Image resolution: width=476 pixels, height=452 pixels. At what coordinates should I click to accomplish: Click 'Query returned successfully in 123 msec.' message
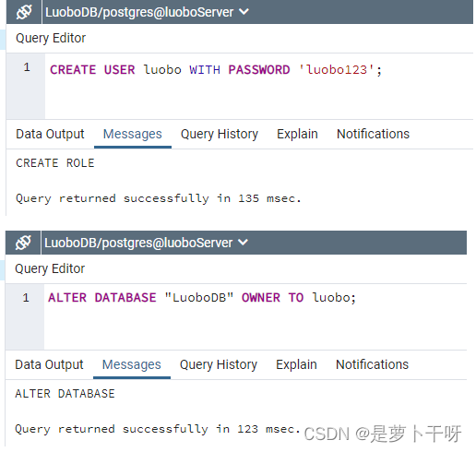point(158,429)
